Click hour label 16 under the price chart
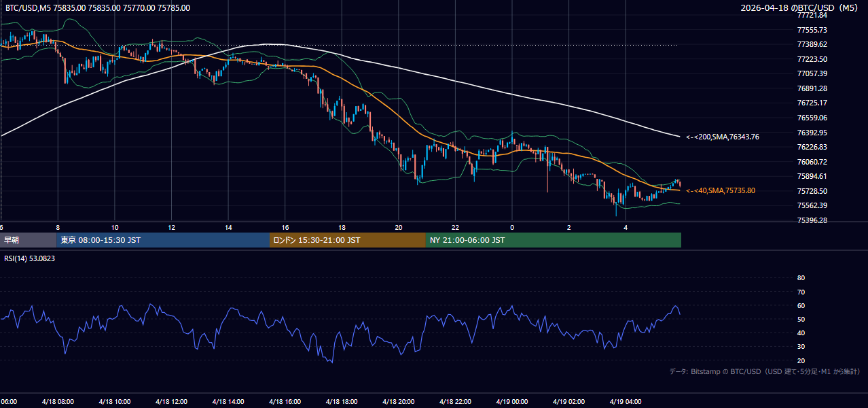The height and width of the screenshot is (408, 868). [285, 227]
